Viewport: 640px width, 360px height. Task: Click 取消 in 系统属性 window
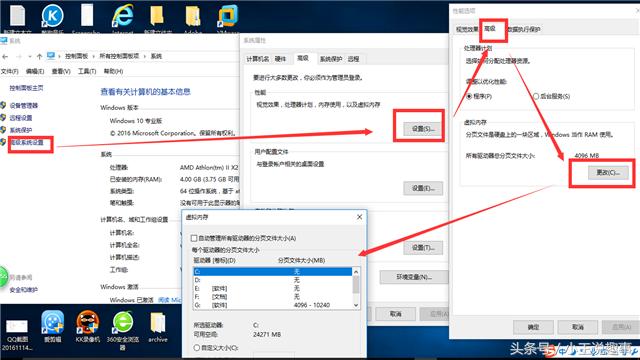tap(395, 314)
